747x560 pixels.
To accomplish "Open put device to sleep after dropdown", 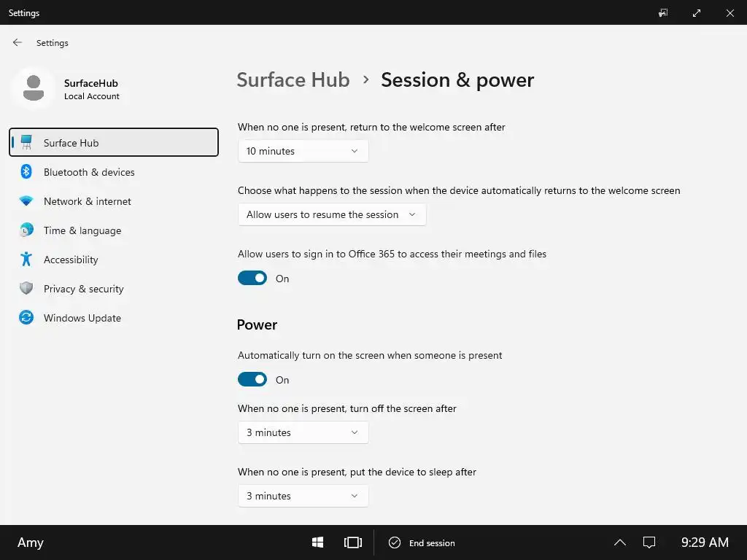I will [x=303, y=496].
